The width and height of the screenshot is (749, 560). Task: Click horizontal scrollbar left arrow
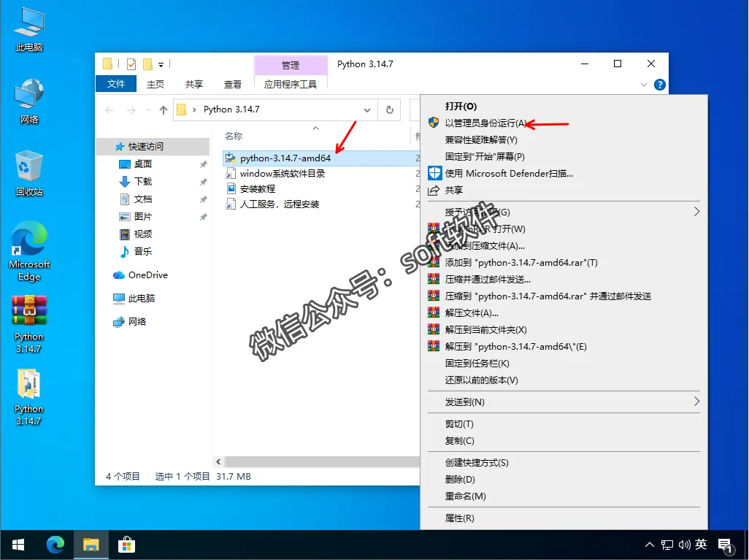pos(218,461)
